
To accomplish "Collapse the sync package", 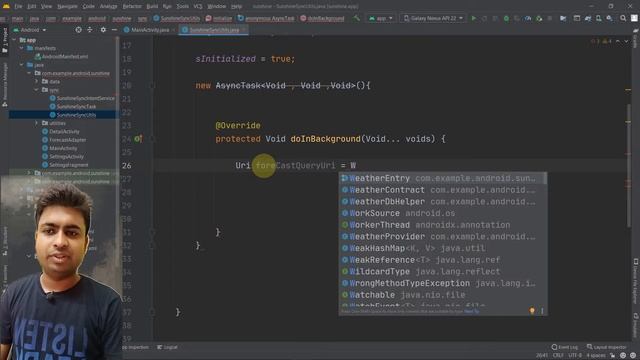I will pyautogui.click(x=36, y=90).
